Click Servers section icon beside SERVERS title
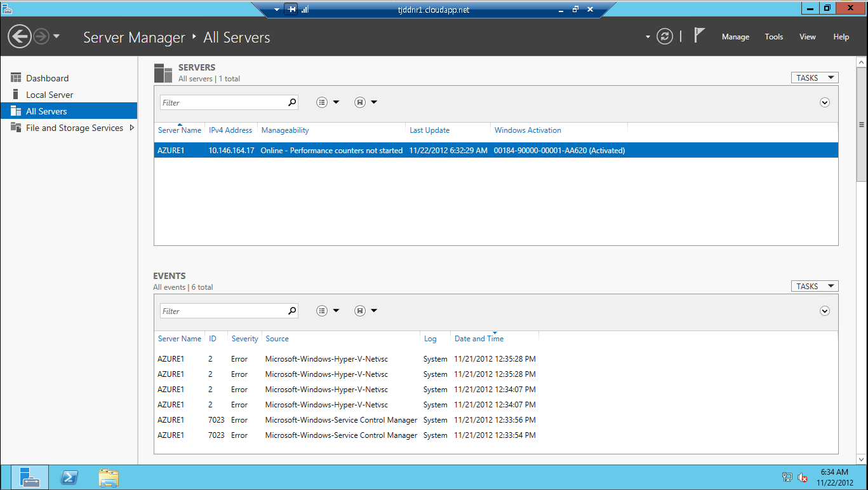 [x=163, y=73]
